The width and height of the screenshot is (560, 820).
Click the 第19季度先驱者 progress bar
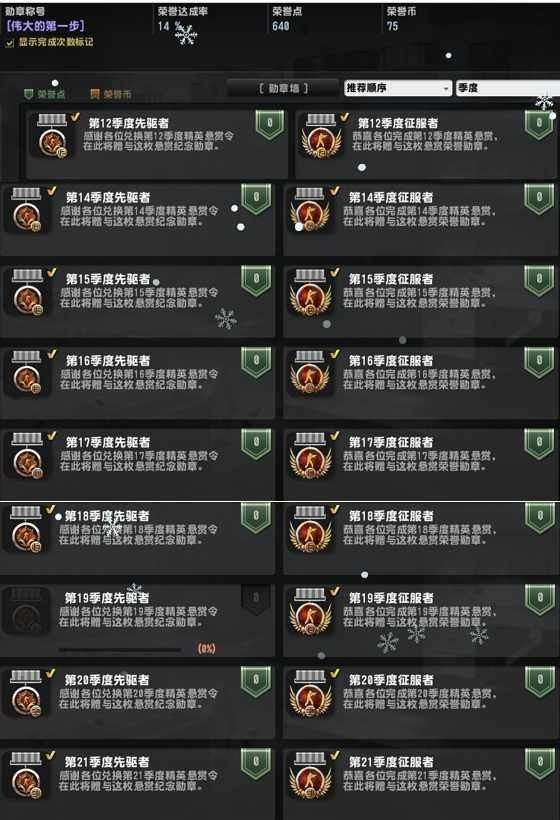point(120,650)
